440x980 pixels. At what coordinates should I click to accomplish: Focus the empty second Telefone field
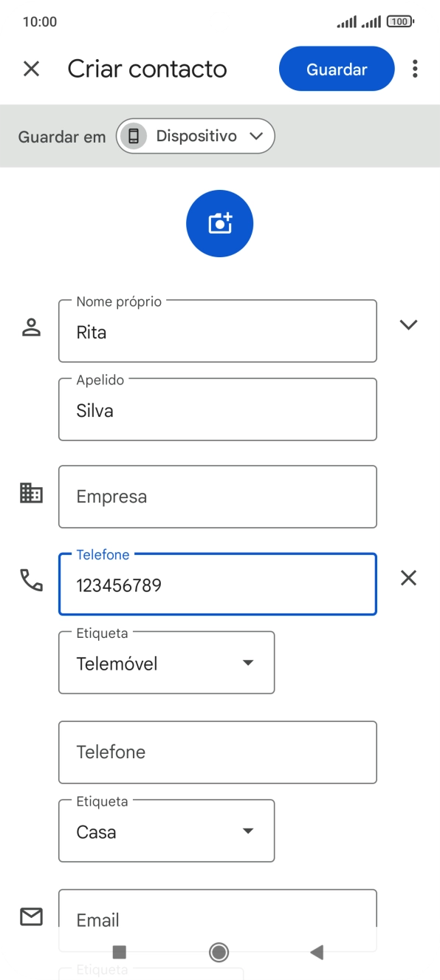(x=218, y=752)
